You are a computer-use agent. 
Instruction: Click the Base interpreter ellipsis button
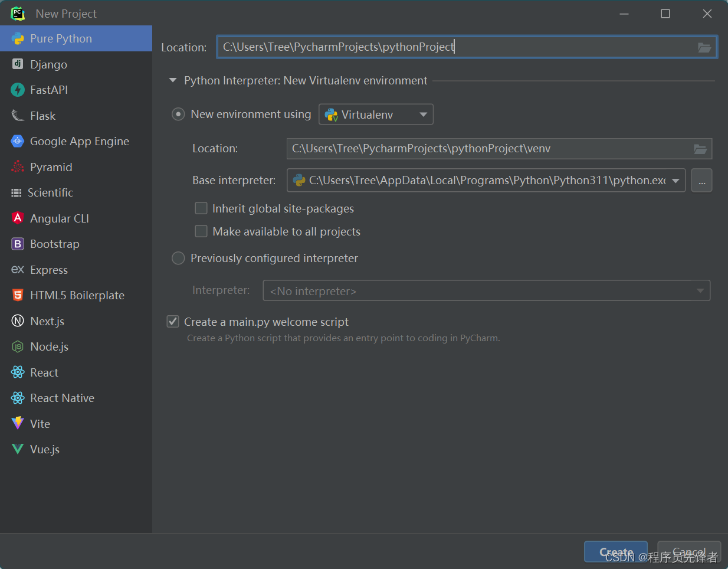click(701, 181)
